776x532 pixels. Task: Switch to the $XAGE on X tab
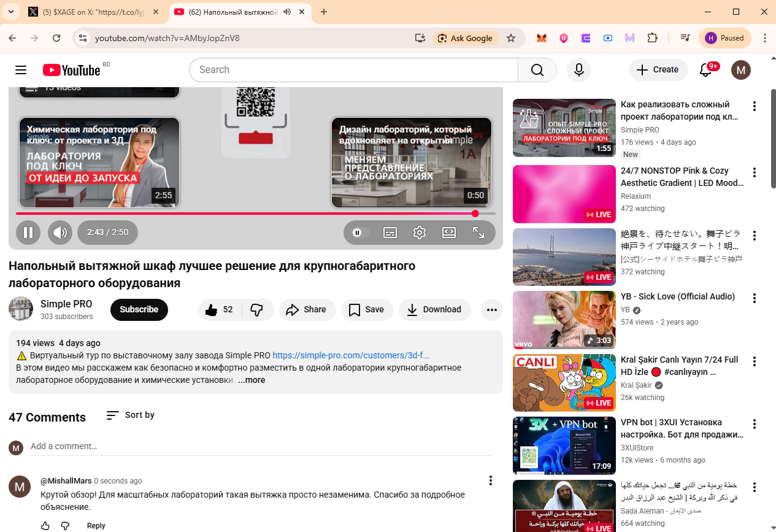coord(93,12)
